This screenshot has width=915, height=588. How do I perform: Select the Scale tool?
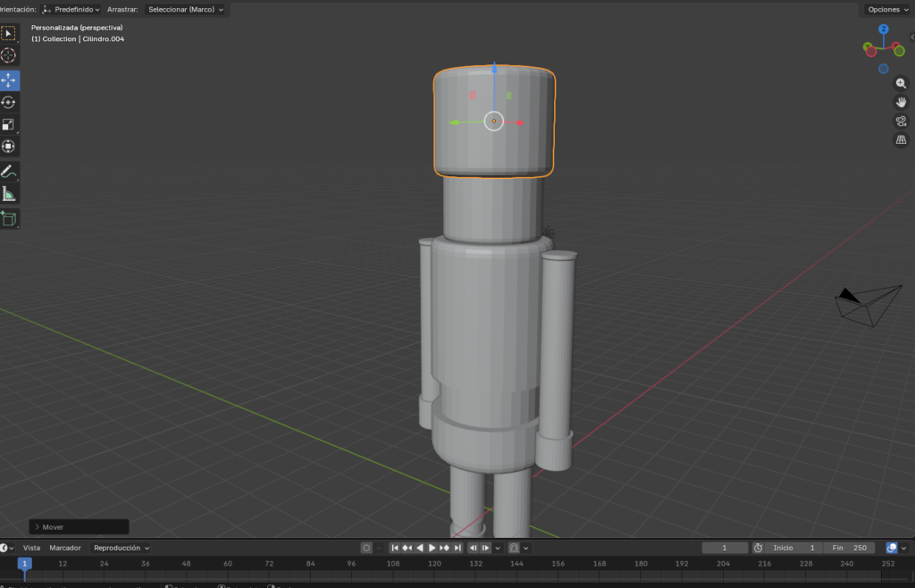coord(9,125)
